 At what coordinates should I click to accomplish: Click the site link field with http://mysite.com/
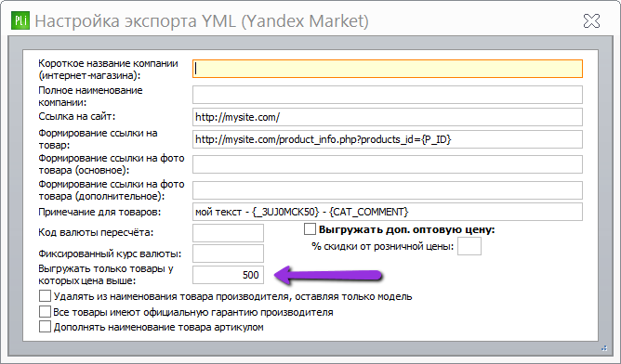coord(388,117)
